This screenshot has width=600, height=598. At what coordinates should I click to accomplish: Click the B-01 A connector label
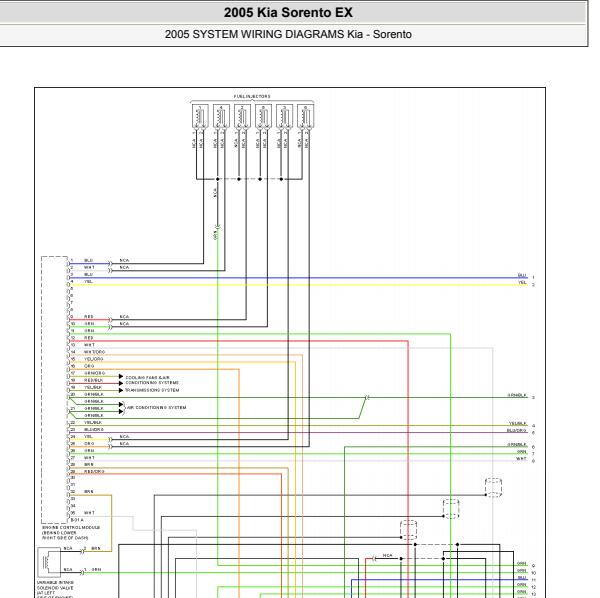77,520
